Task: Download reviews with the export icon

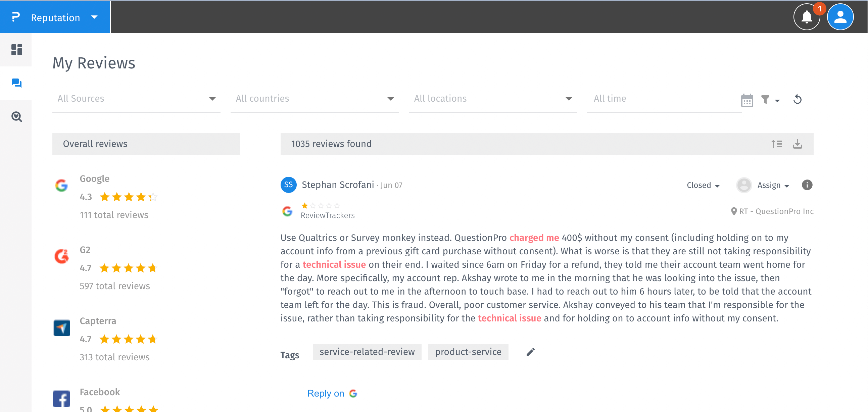Action: pos(797,144)
